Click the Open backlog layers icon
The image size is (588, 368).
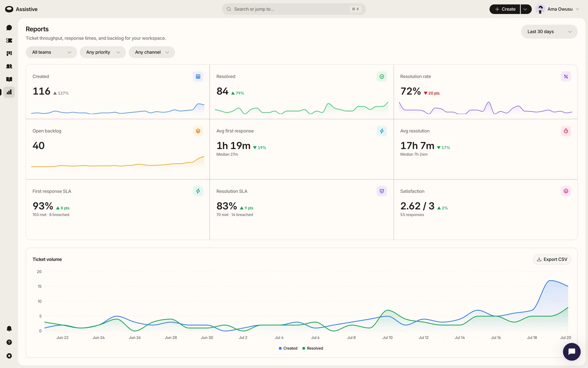pos(198,131)
